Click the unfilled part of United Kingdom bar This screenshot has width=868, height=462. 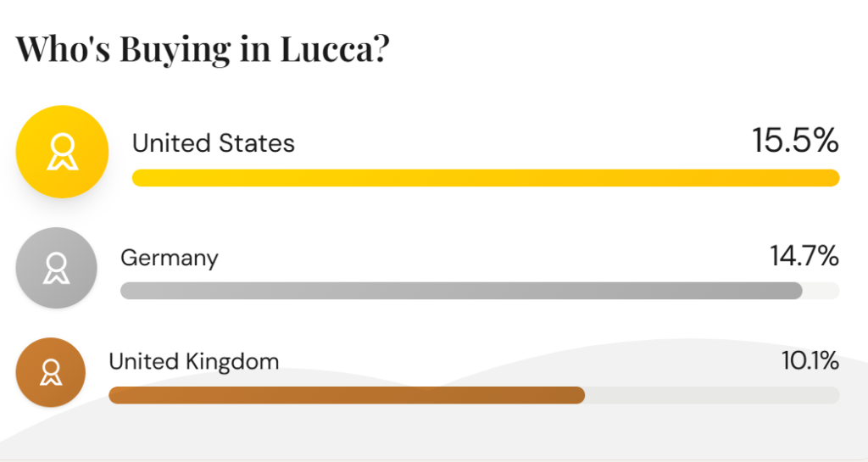point(712,395)
